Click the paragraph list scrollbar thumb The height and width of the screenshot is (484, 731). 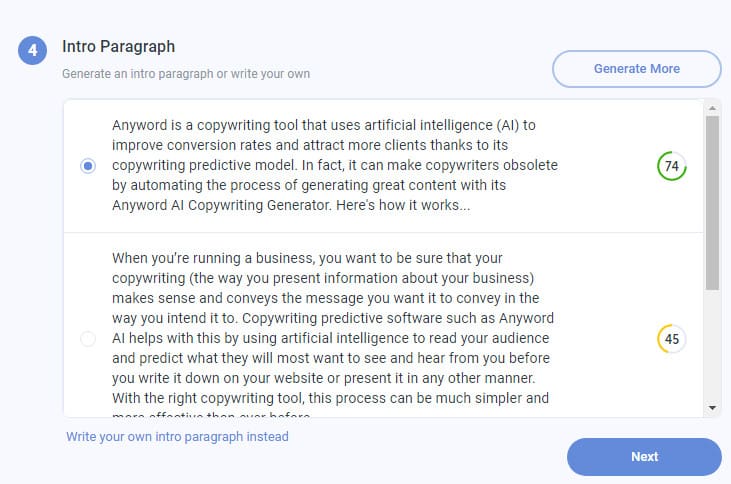pyautogui.click(x=712, y=200)
